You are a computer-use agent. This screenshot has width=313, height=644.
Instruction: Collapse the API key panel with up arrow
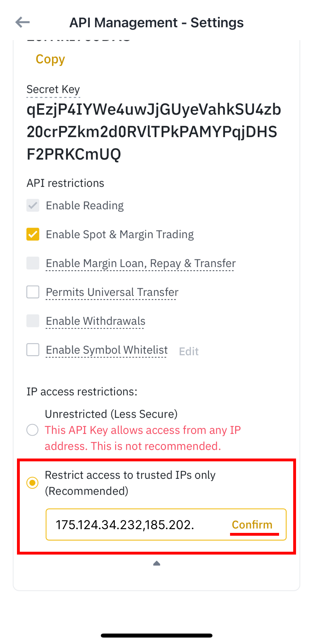click(156, 564)
